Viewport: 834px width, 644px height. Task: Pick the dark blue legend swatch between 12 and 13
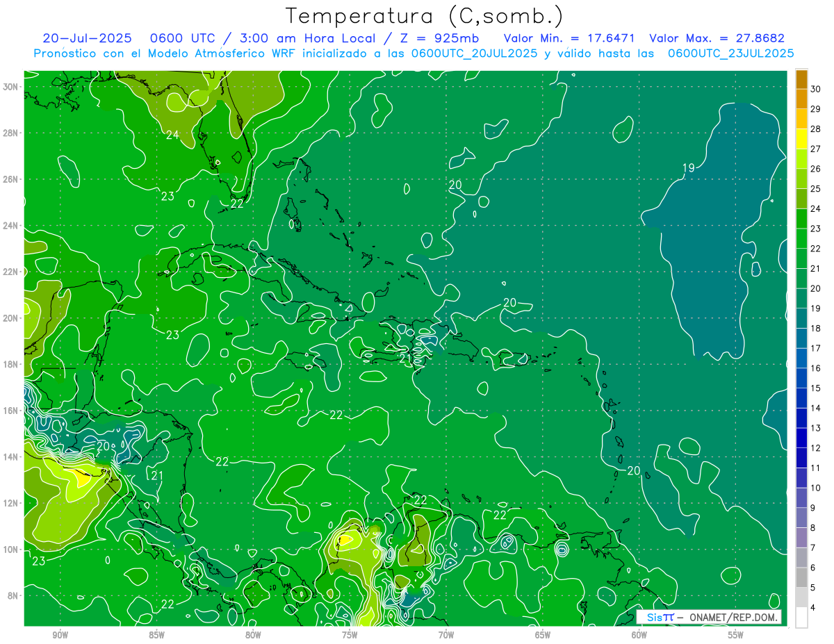click(x=801, y=438)
